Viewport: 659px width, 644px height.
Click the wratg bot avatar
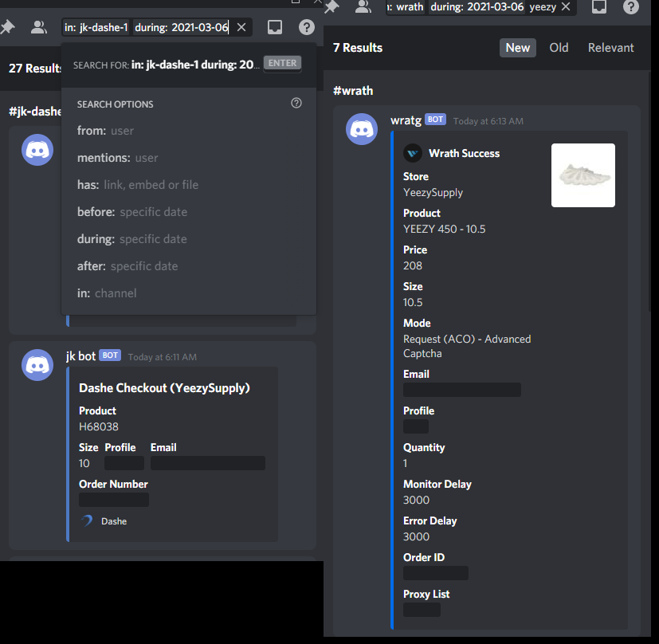362,129
